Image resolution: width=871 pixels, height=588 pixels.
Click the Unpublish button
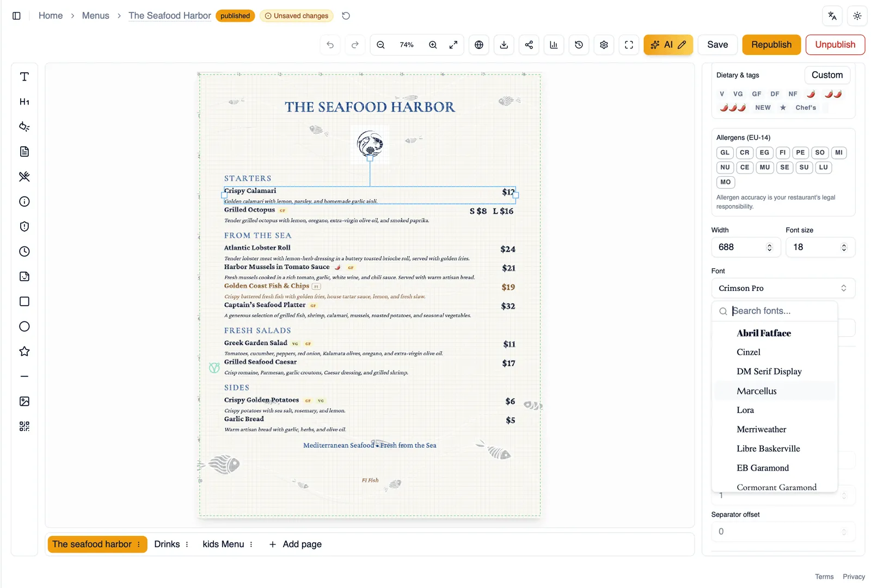pyautogui.click(x=835, y=45)
